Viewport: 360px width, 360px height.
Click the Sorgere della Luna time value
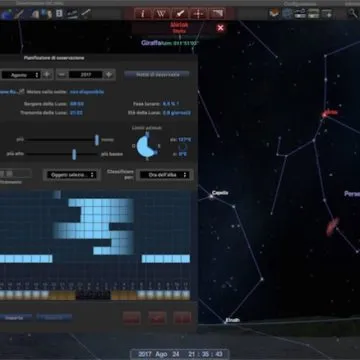click(76, 104)
